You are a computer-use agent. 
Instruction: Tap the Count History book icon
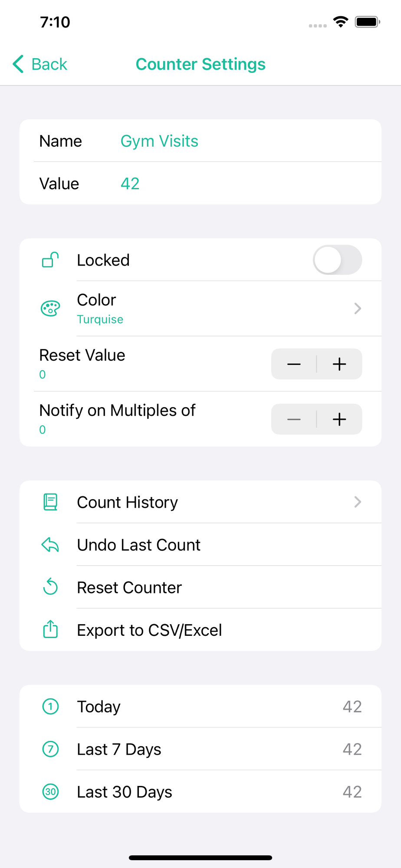pyautogui.click(x=50, y=502)
